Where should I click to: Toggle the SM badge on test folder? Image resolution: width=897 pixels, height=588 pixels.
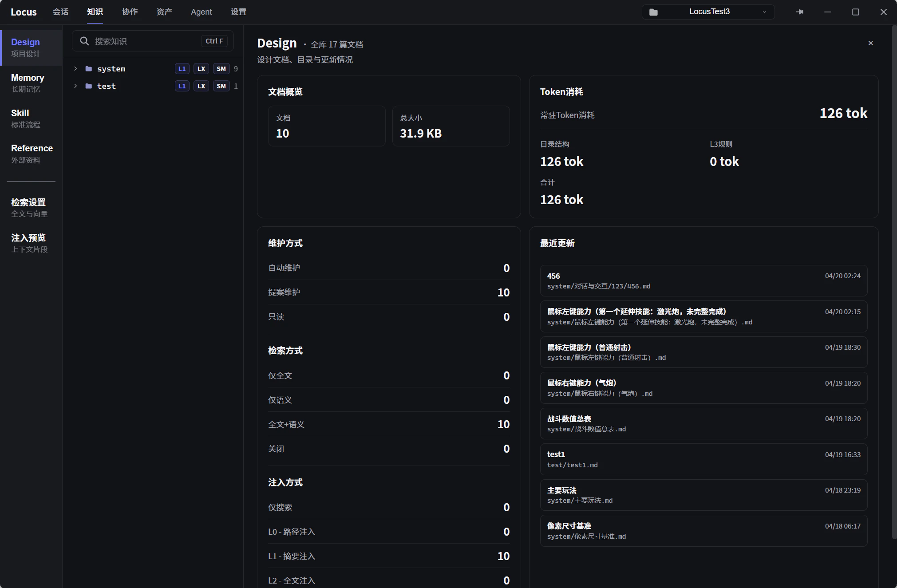point(221,86)
